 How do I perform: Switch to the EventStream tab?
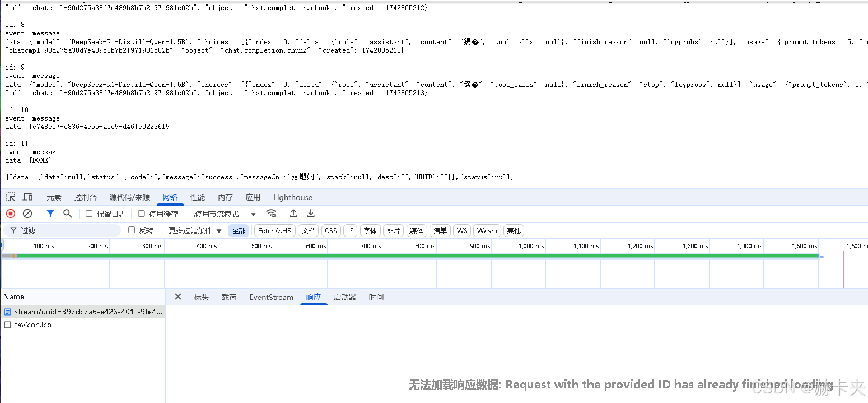point(271,297)
